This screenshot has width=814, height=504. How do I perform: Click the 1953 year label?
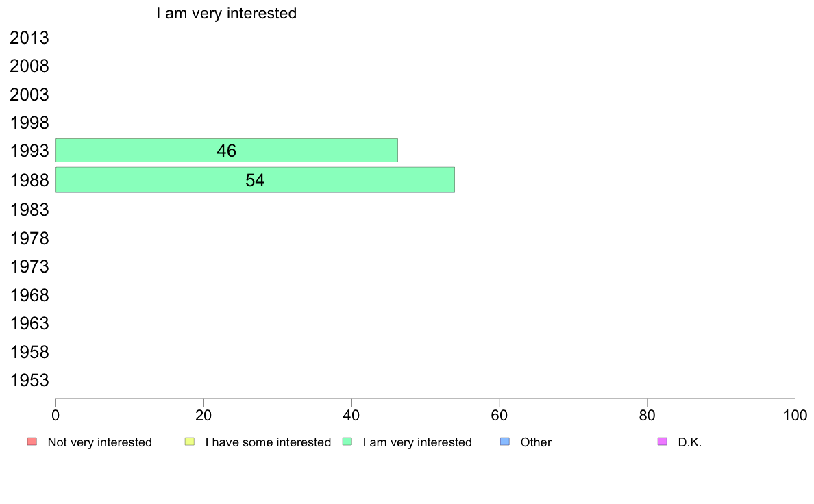click(29, 381)
